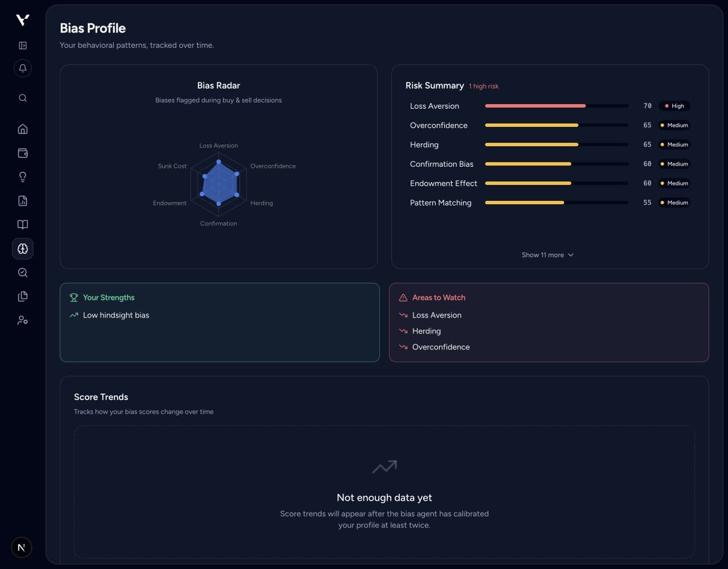Open the search icon in sidebar
The width and height of the screenshot is (728, 569).
point(23,98)
